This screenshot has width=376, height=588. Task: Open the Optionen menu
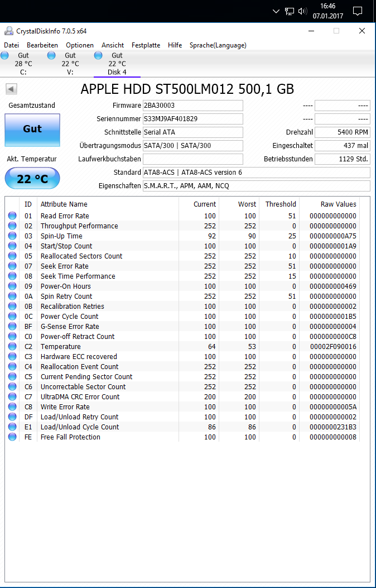[x=80, y=45]
